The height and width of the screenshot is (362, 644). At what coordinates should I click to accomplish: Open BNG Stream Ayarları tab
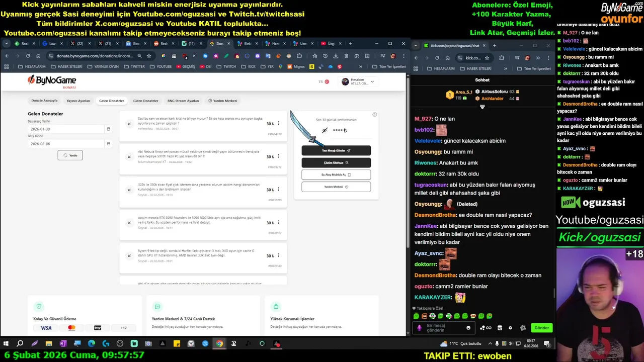[183, 101]
